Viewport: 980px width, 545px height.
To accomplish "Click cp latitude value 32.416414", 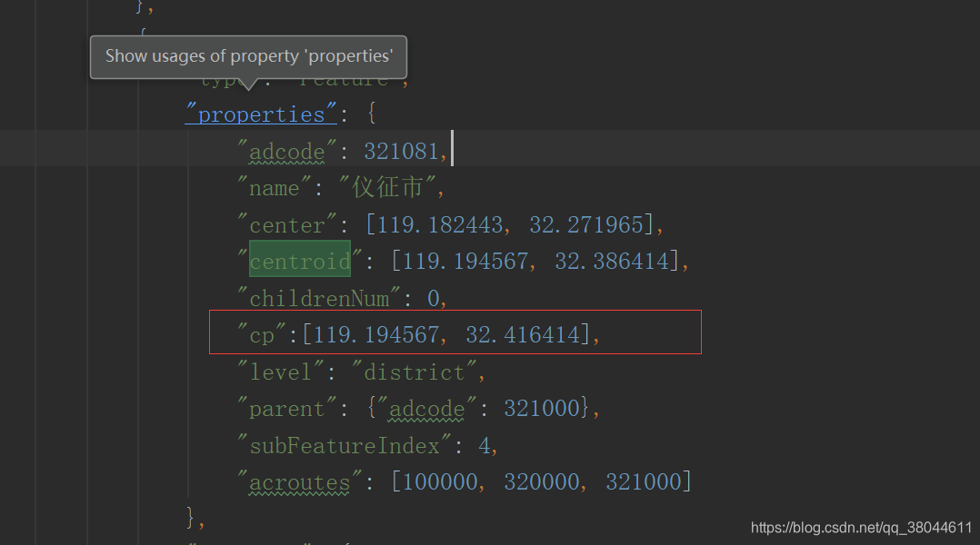I will [x=523, y=335].
